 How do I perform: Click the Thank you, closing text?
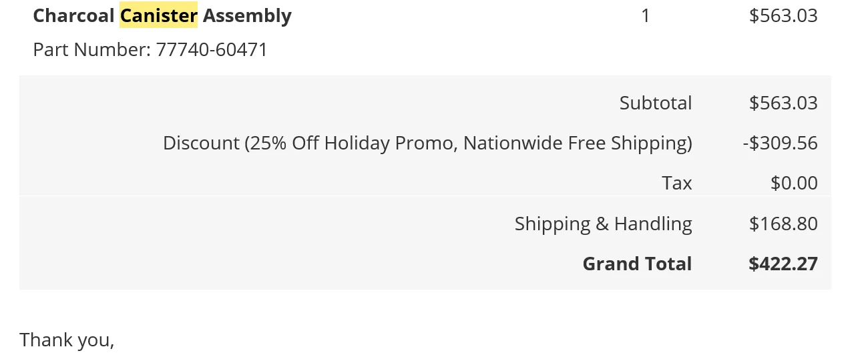click(67, 340)
